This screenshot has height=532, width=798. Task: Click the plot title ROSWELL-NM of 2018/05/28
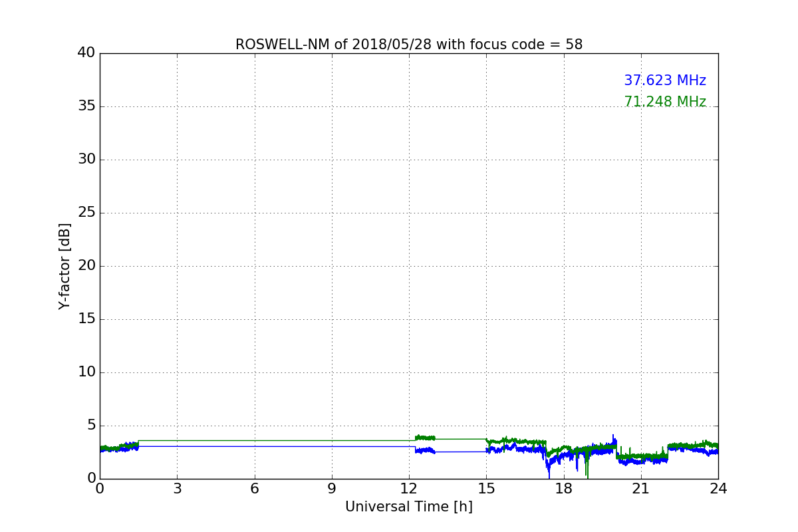409,45
